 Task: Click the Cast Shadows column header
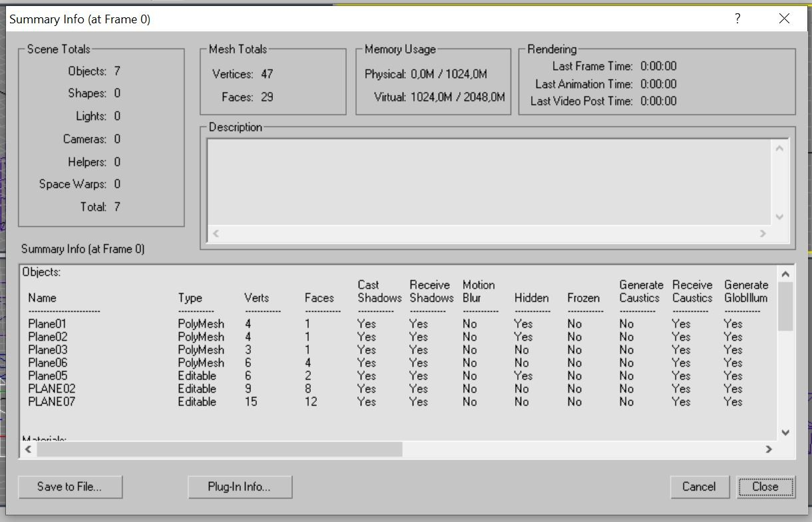point(379,292)
